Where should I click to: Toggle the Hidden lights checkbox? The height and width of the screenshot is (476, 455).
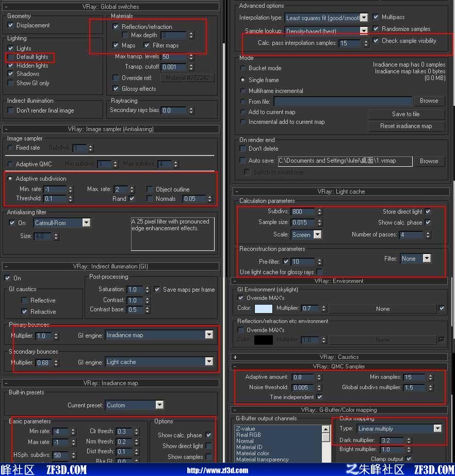tap(11, 65)
